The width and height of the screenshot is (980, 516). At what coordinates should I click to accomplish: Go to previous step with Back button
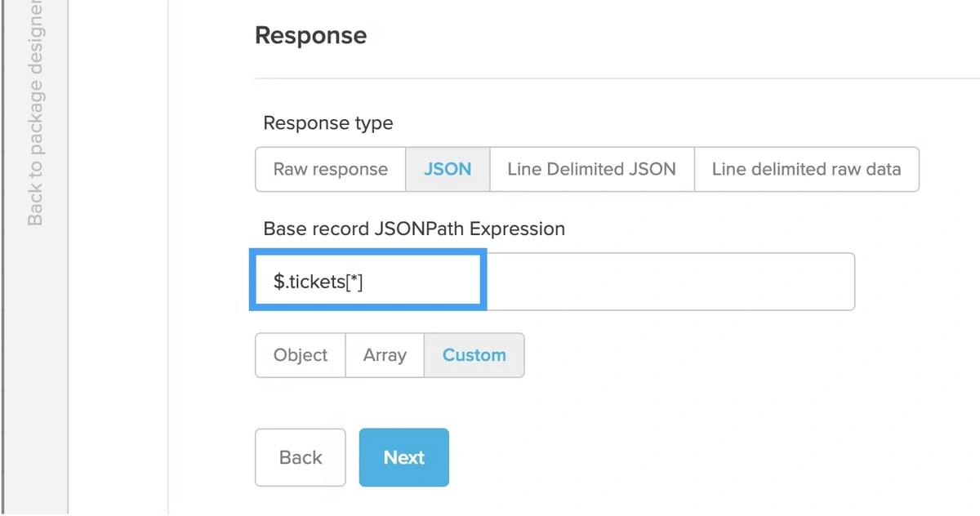pyautogui.click(x=301, y=457)
